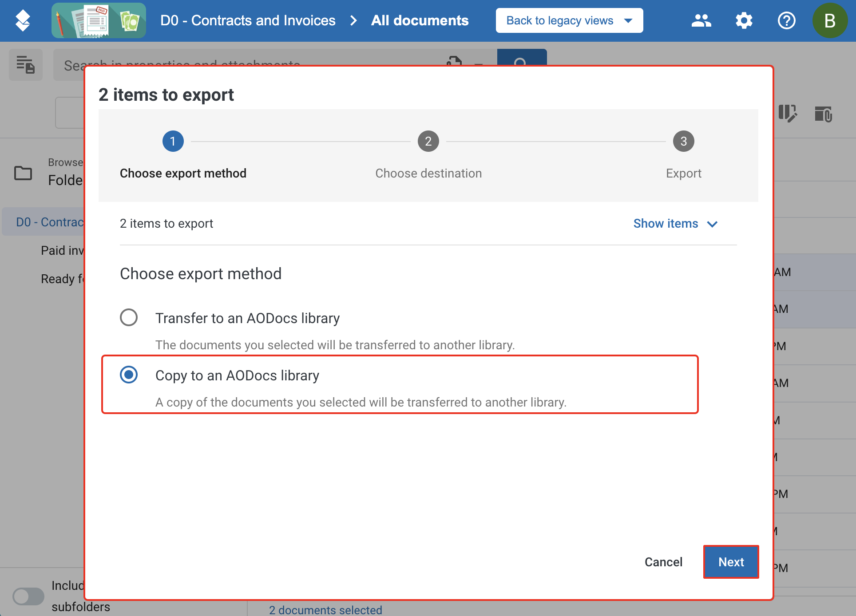Viewport: 856px width, 616px height.
Task: Click 2 documents selected text
Action: pyautogui.click(x=325, y=610)
